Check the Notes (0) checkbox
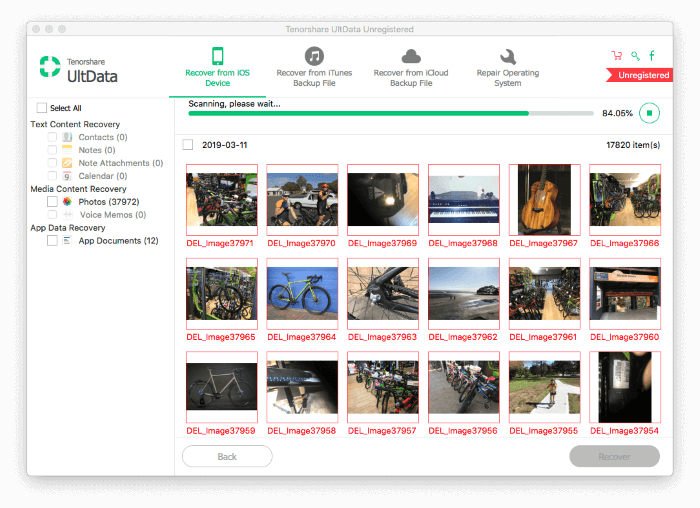 point(52,150)
